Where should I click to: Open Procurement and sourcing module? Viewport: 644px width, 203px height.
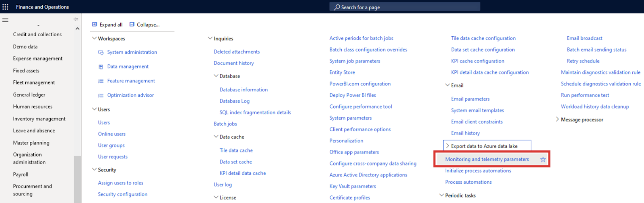pyautogui.click(x=32, y=190)
